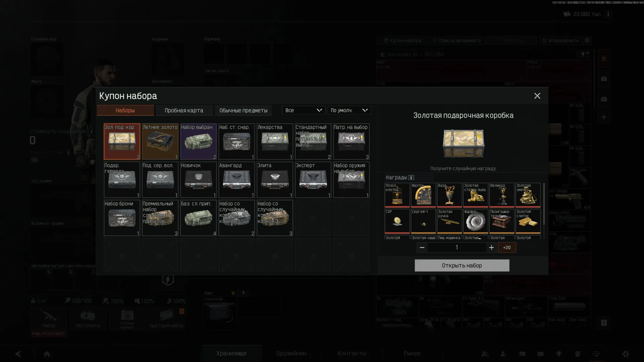Image resolution: width=644 pixels, height=362 pixels.
Task: Click the Награды info icon
Action: tap(411, 177)
